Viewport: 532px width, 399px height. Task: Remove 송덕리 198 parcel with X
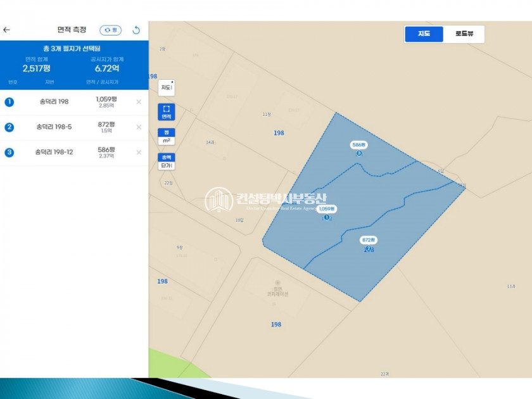(x=139, y=102)
